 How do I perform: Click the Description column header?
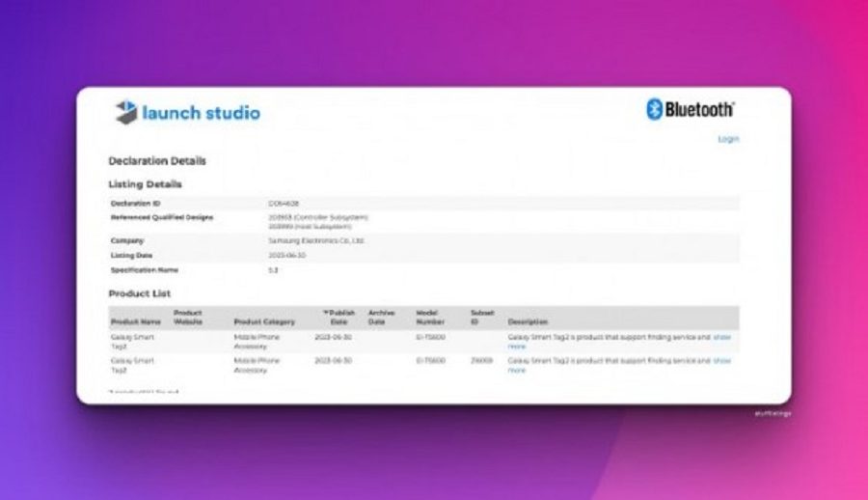click(528, 321)
